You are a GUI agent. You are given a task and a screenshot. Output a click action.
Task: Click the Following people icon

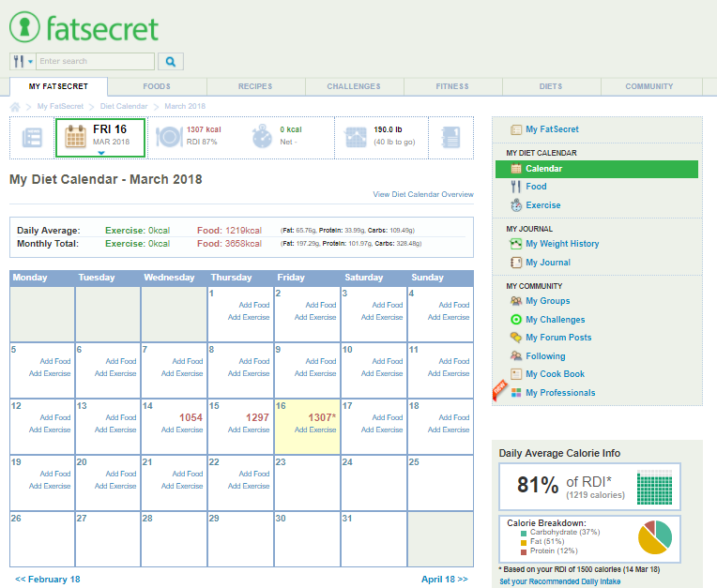[x=516, y=356]
